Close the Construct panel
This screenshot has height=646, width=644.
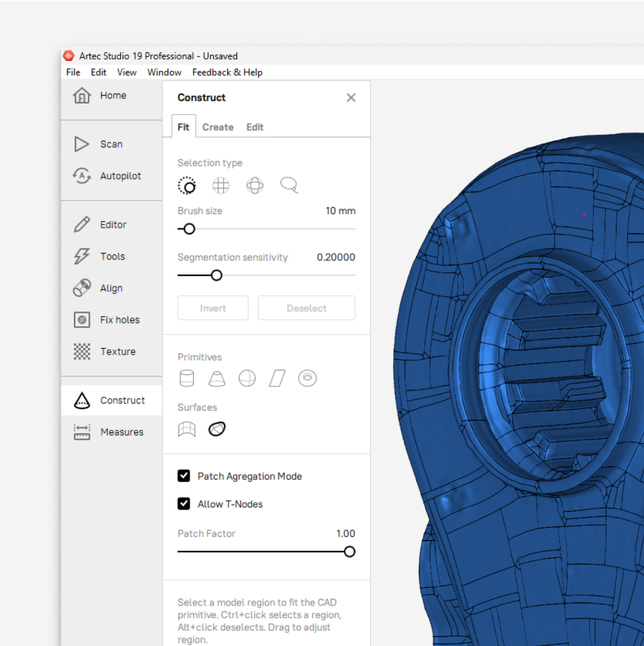point(351,98)
